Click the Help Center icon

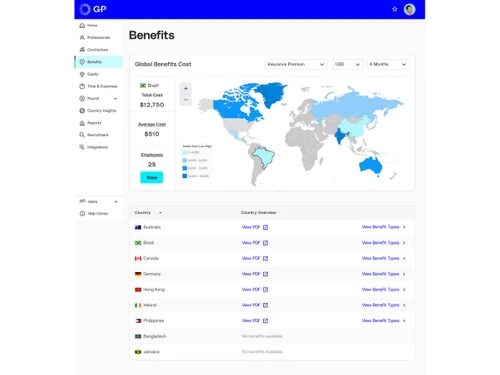coord(82,213)
